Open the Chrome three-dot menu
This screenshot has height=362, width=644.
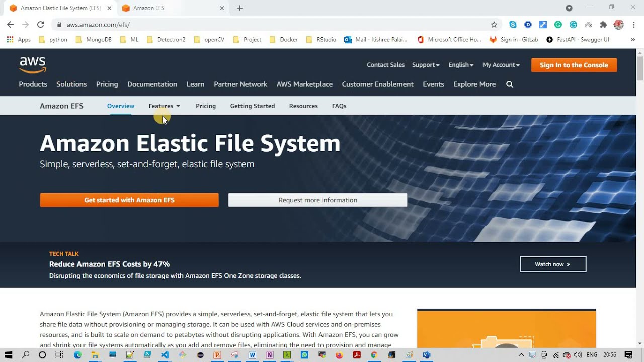point(634,25)
